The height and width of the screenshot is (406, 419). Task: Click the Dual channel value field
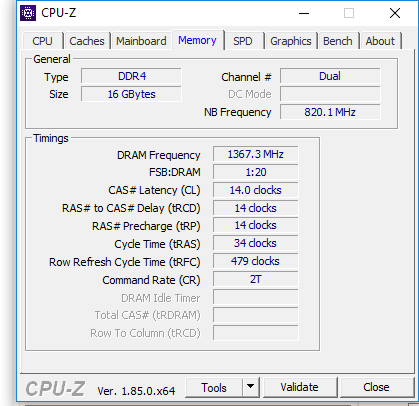pyautogui.click(x=330, y=76)
